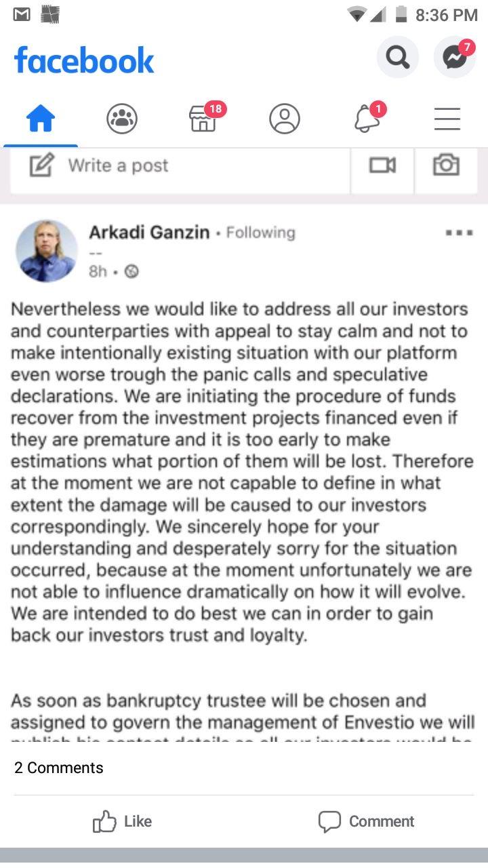
Task: Open post options three-dot menu
Action: [x=459, y=233]
